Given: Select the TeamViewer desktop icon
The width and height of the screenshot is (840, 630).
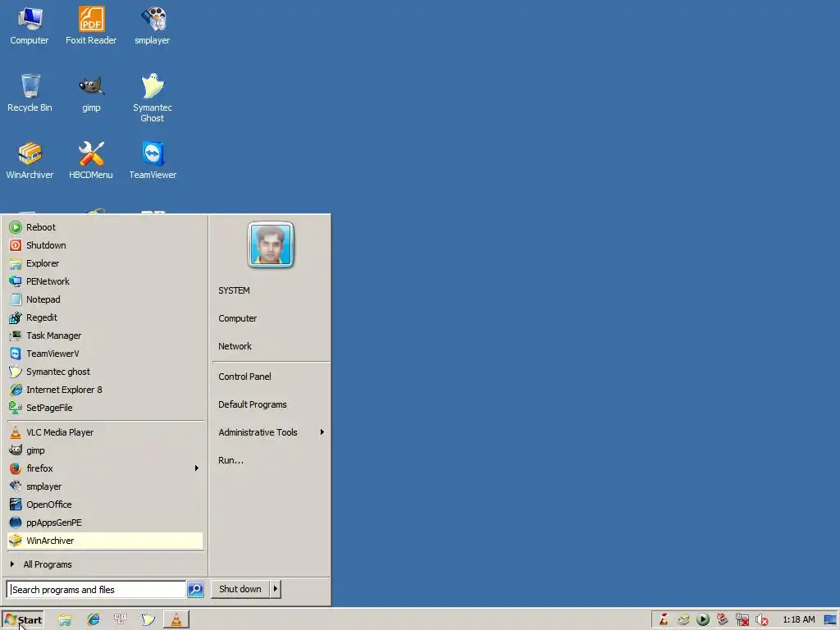Looking at the screenshot, I should pyautogui.click(x=153, y=160).
